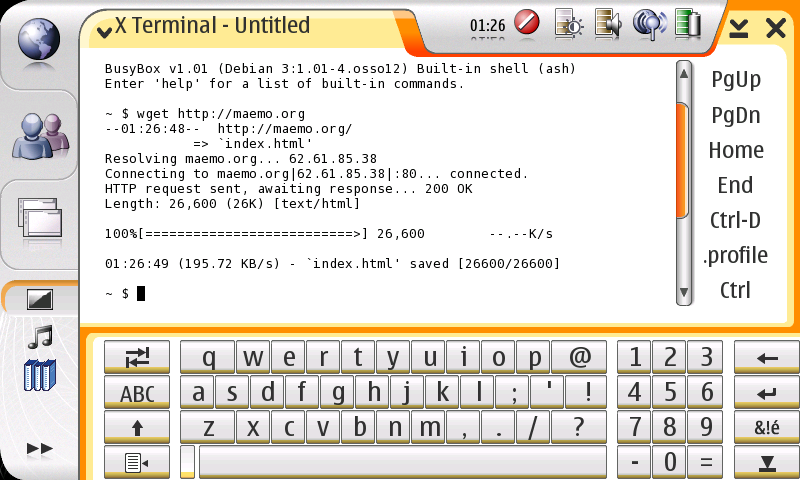Open the display brightness status icon
The image size is (800, 480).
pos(568,23)
